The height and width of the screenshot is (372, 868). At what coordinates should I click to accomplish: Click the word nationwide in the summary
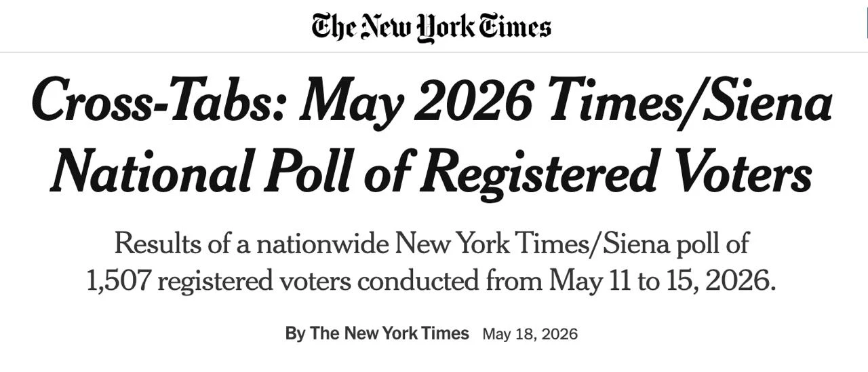coord(323,244)
